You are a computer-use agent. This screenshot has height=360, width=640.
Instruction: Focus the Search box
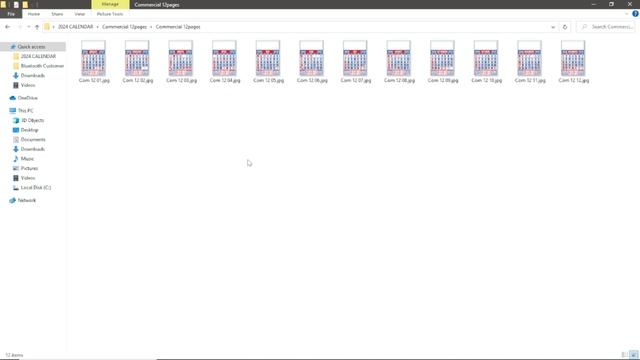coord(607,27)
